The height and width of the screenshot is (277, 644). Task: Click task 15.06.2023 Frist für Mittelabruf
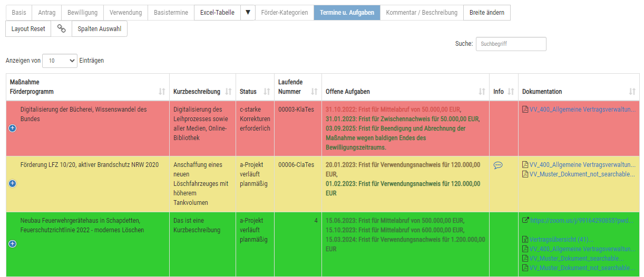[x=395, y=220]
